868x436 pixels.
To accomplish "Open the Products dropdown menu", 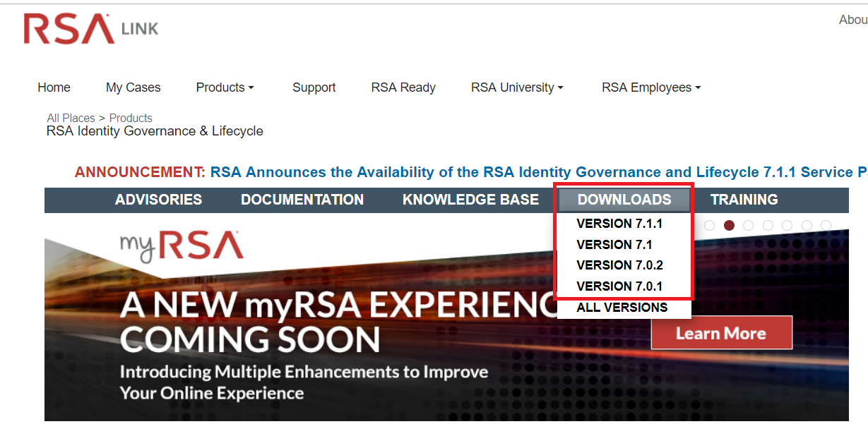I will pyautogui.click(x=225, y=87).
